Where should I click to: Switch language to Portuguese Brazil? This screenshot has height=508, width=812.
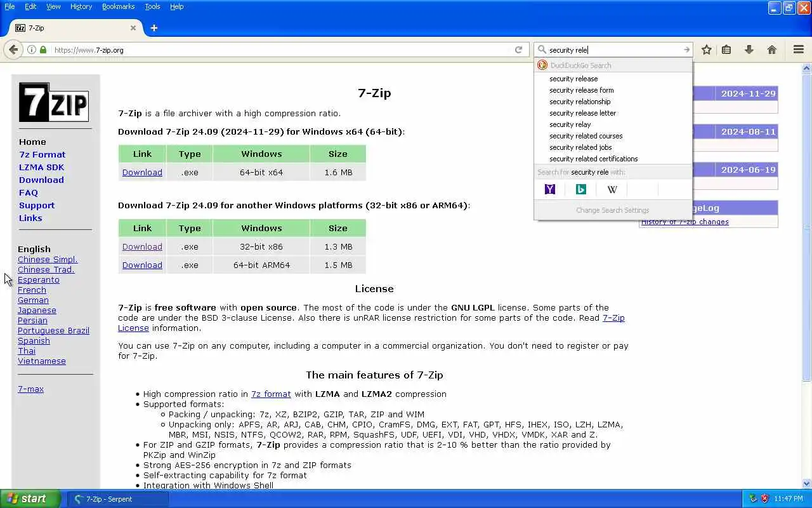[x=53, y=330]
